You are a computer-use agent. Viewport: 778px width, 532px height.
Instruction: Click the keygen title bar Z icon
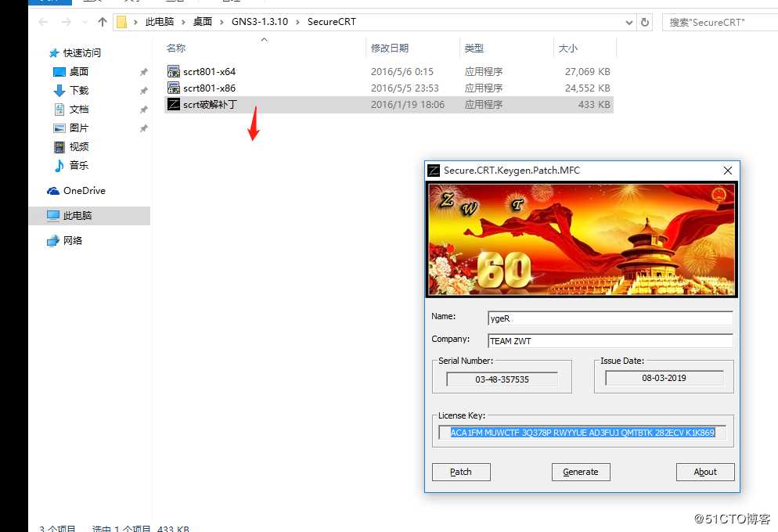coord(433,171)
